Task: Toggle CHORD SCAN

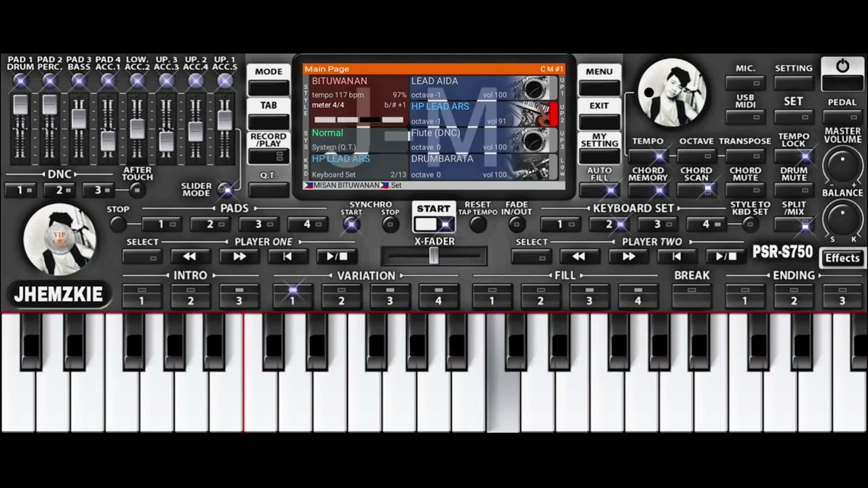Action: point(696,190)
